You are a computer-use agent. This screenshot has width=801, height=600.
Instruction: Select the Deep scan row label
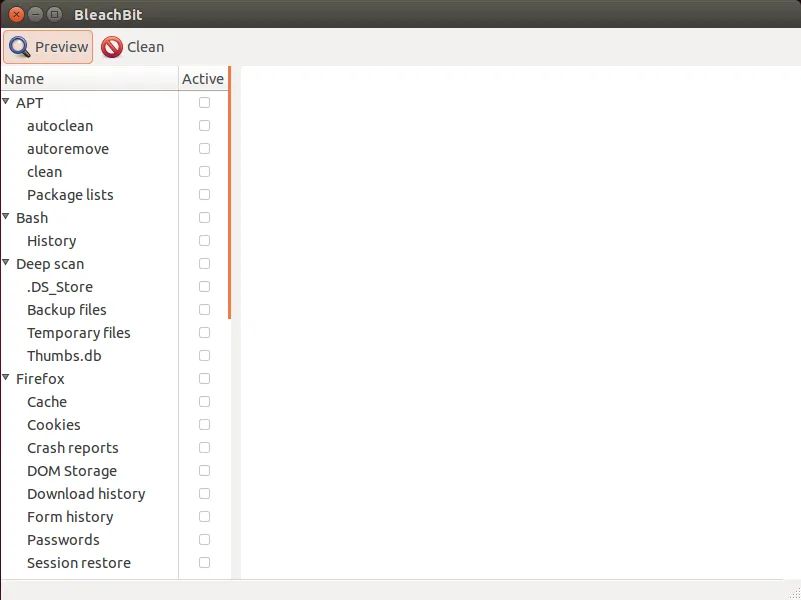(x=50, y=263)
